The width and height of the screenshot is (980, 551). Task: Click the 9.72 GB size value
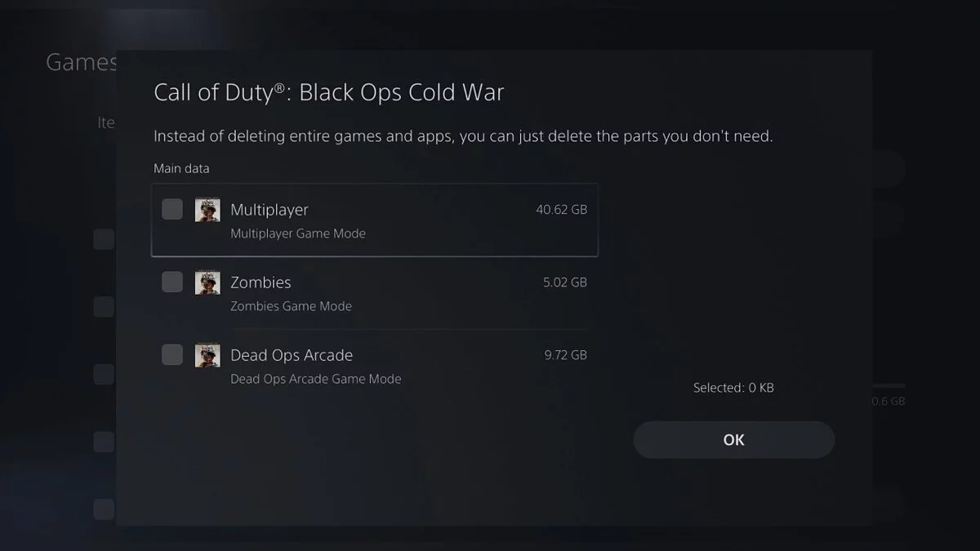565,355
